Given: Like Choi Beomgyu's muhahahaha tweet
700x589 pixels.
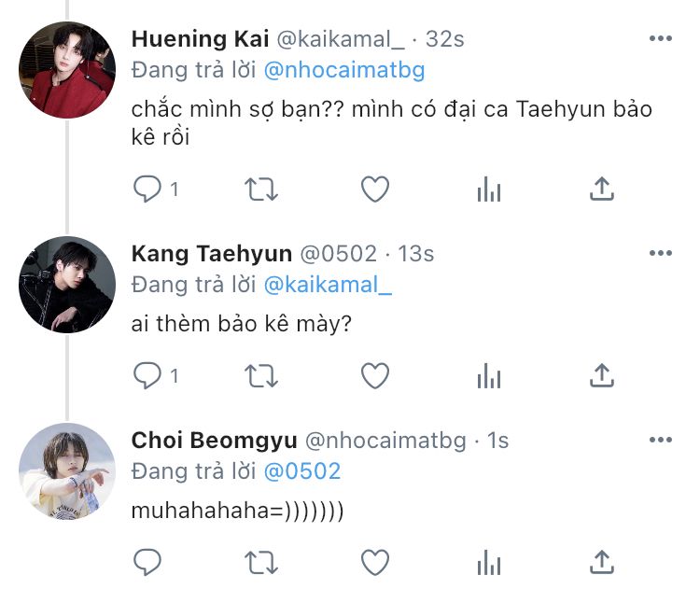Looking at the screenshot, I should pyautogui.click(x=374, y=561).
